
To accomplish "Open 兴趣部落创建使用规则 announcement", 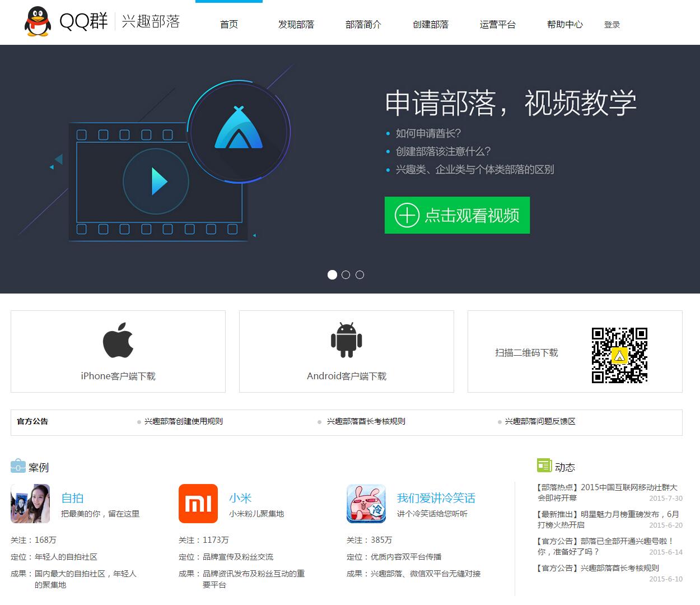I will 184,421.
